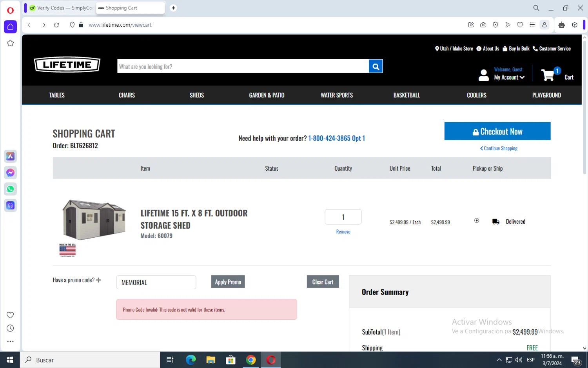Open the Windows Start menu

point(10,360)
